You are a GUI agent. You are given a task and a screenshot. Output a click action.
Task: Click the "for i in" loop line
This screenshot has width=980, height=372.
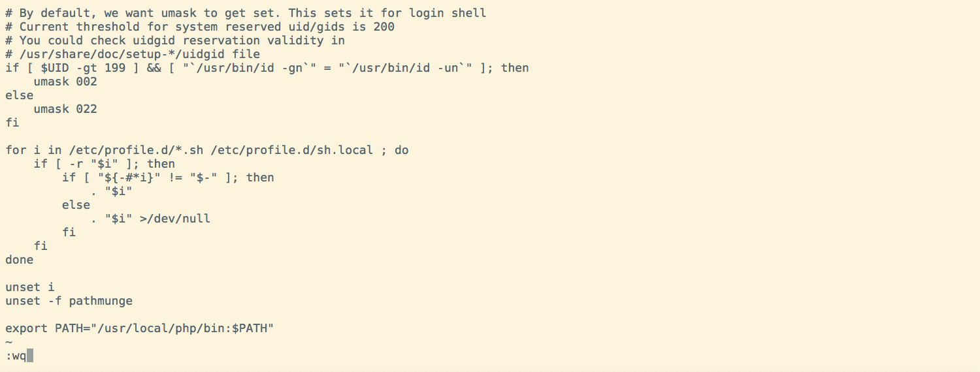[206, 150]
